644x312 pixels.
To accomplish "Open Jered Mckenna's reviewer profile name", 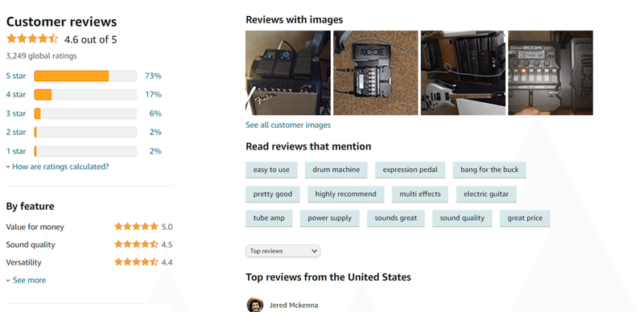I will pos(294,305).
